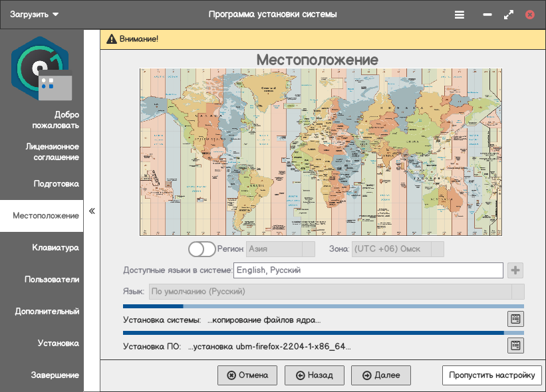The height and width of the screenshot is (392, 546).
Task: Open the Загрузить dropdown menu
Action: (x=34, y=15)
